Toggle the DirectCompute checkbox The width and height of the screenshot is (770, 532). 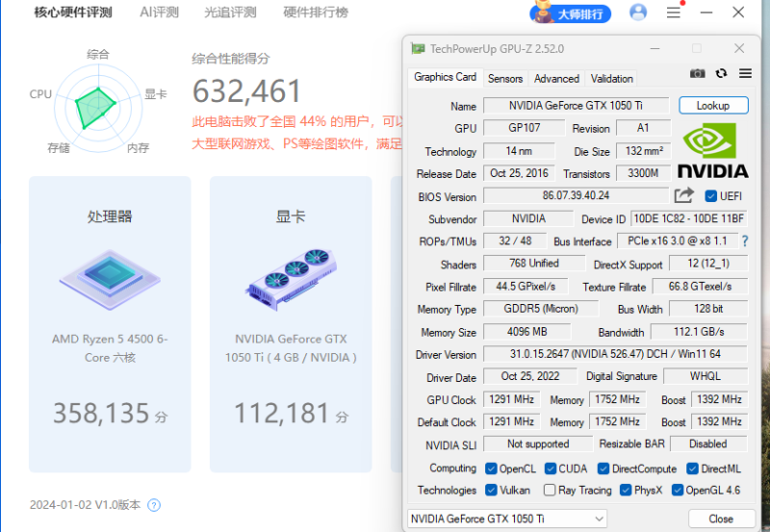pos(603,469)
